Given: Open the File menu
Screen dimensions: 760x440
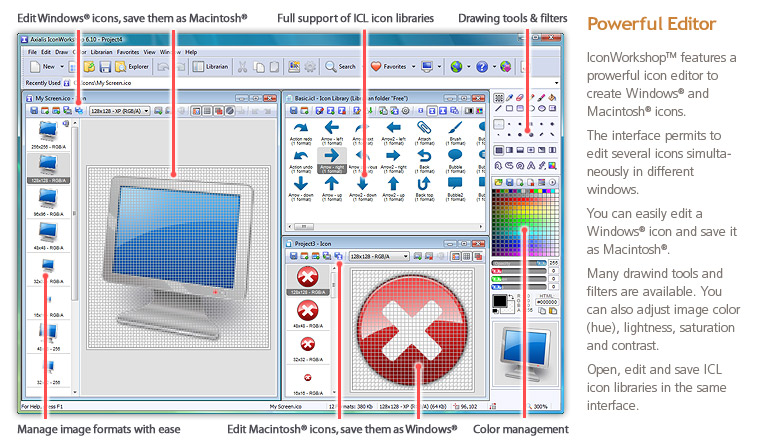Looking at the screenshot, I should click(x=32, y=52).
